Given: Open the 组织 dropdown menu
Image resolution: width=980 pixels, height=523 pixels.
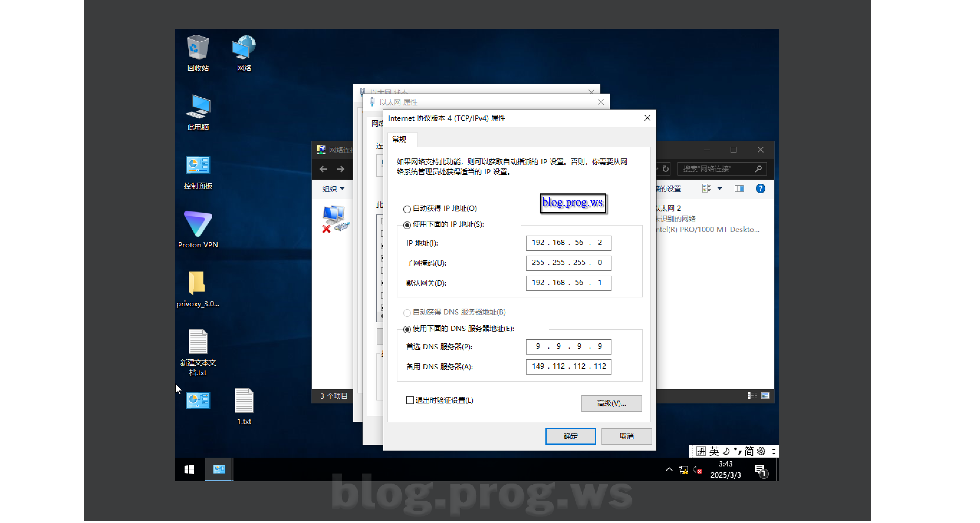Looking at the screenshot, I should [x=333, y=189].
